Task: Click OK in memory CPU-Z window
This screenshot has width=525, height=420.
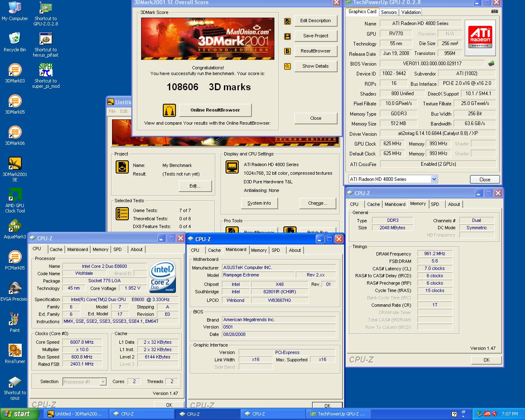Action: coord(486,360)
